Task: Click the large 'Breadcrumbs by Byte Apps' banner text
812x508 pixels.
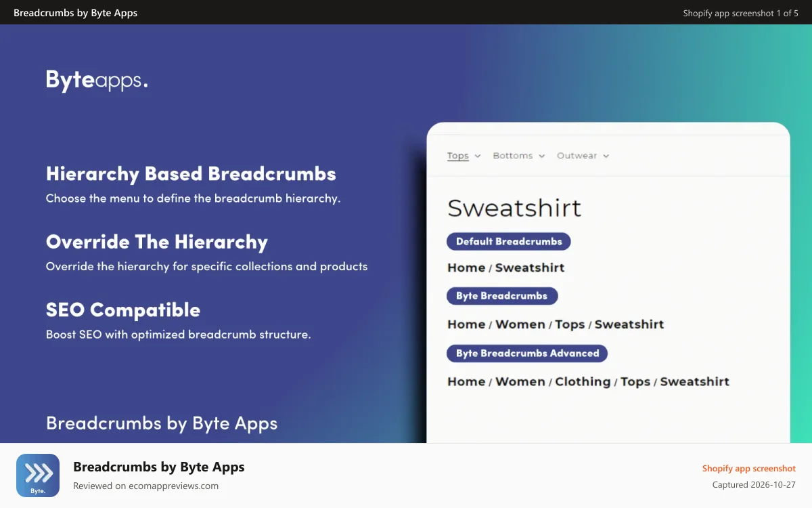Action: coord(162,424)
